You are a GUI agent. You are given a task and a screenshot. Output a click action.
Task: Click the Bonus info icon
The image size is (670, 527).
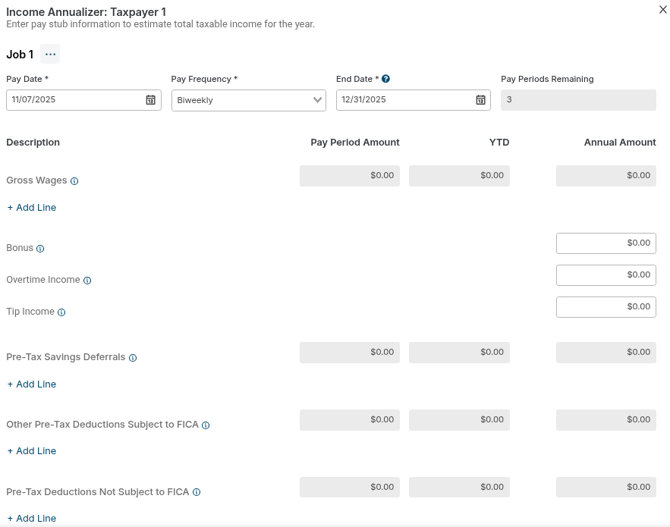[x=40, y=248]
